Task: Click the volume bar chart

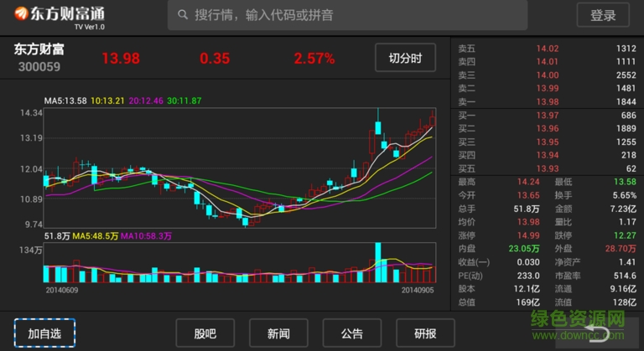Action: tap(240, 262)
